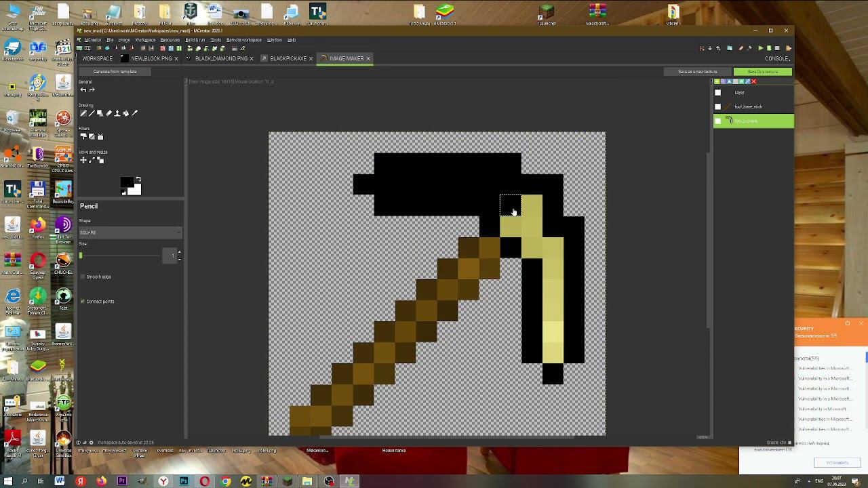Select the Resize canvas tool
Screen dimensions: 868x488
click(x=100, y=160)
